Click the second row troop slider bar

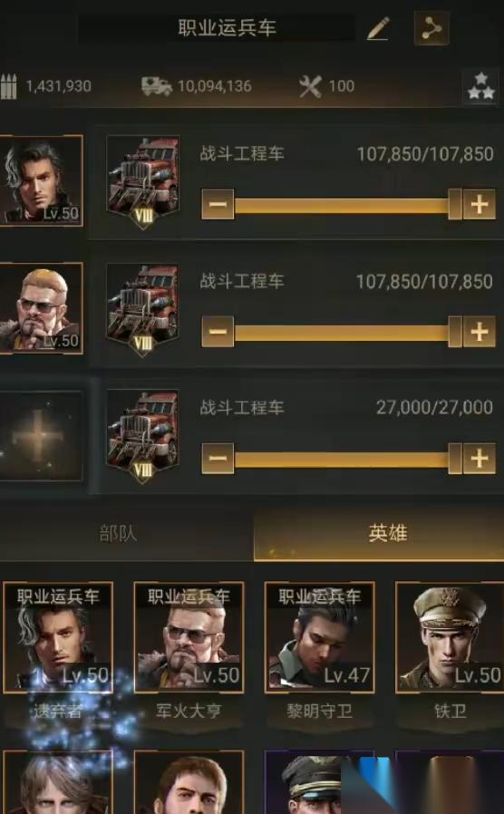[x=348, y=332]
